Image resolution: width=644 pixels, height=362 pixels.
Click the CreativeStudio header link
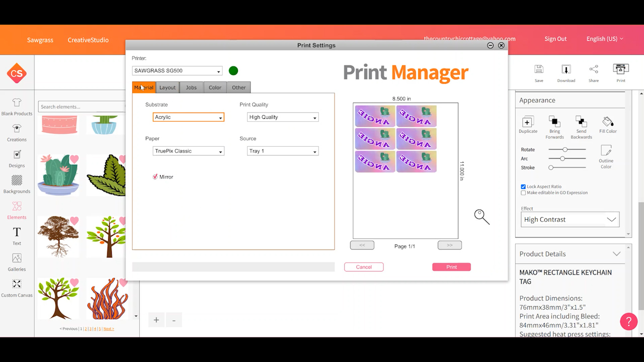click(x=88, y=40)
